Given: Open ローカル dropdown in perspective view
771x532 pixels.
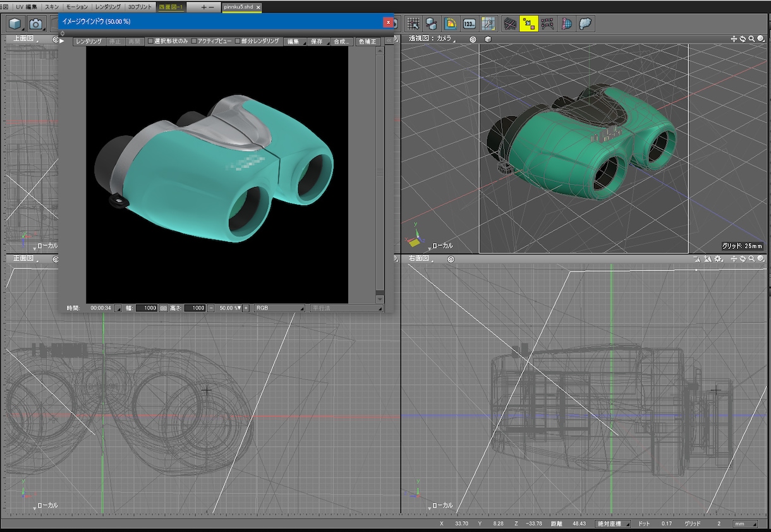Looking at the screenshot, I should tap(441, 246).
